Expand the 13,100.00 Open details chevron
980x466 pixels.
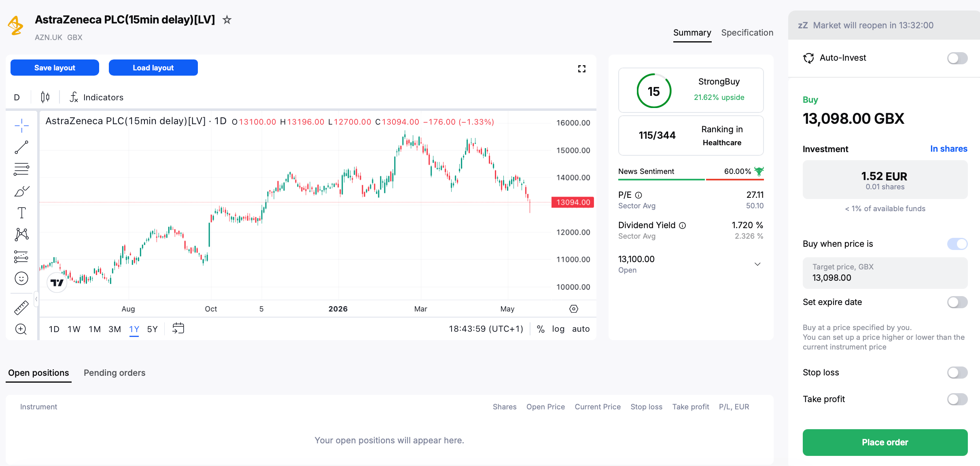pos(757,264)
